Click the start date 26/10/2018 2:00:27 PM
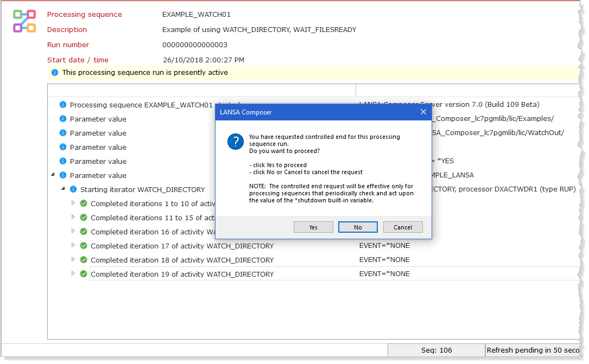Screen dimensions: 589x364 (204, 60)
